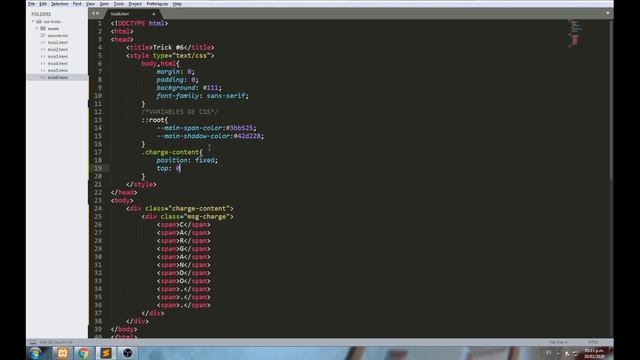Click the tab navigation arrows
640x360 pixels.
[95, 13]
